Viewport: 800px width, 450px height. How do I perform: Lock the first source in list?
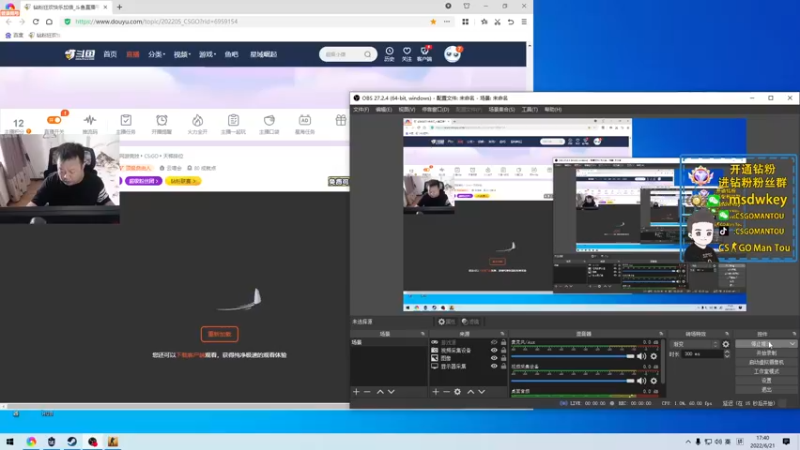pos(504,342)
